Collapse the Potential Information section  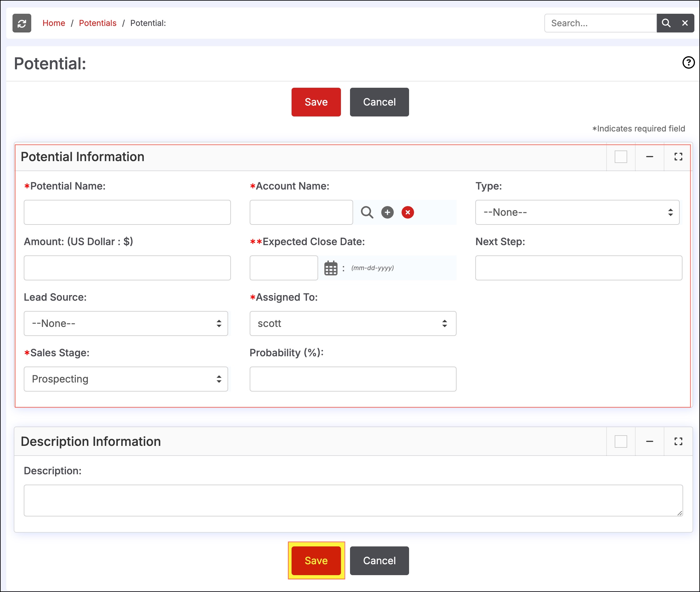click(650, 157)
